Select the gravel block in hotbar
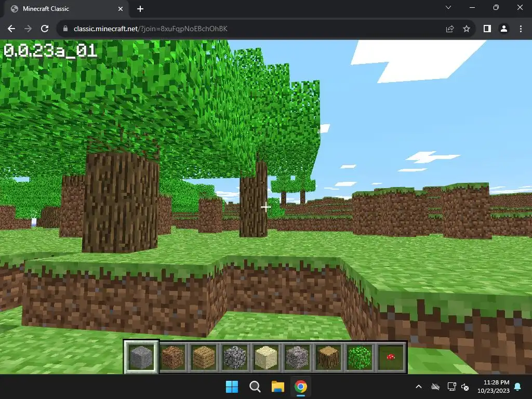 [297, 357]
